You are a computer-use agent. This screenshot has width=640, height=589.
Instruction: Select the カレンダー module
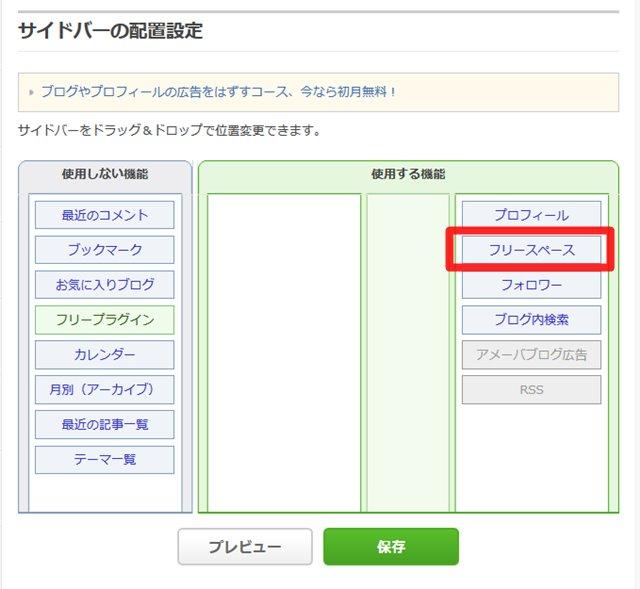tap(104, 355)
